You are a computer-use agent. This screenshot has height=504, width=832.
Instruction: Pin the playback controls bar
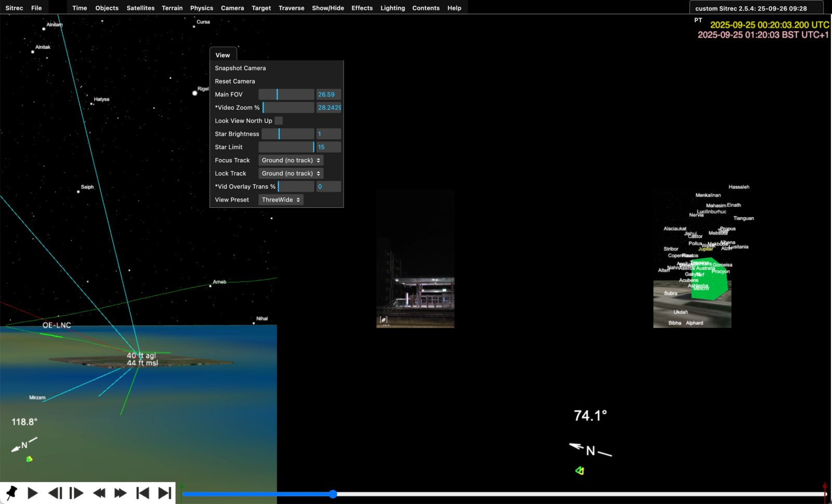coord(11,493)
